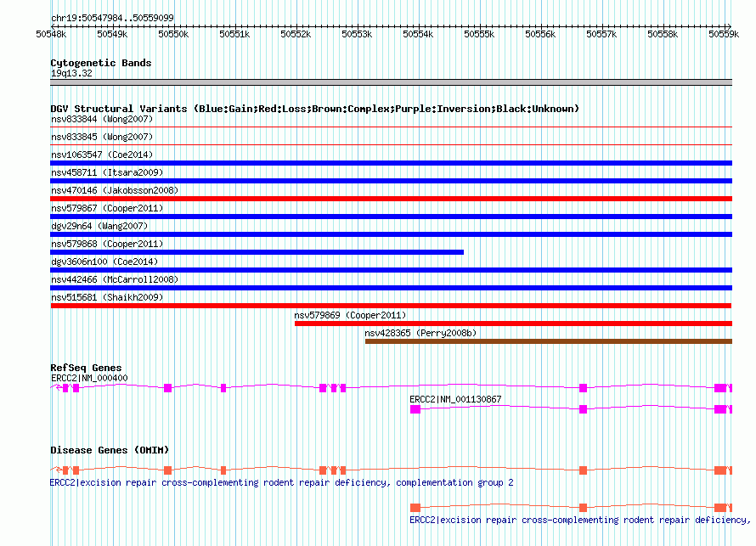Open the lower truncated ERCC2 OMIM description link
The height and width of the screenshot is (546, 756).
[x=580, y=520]
